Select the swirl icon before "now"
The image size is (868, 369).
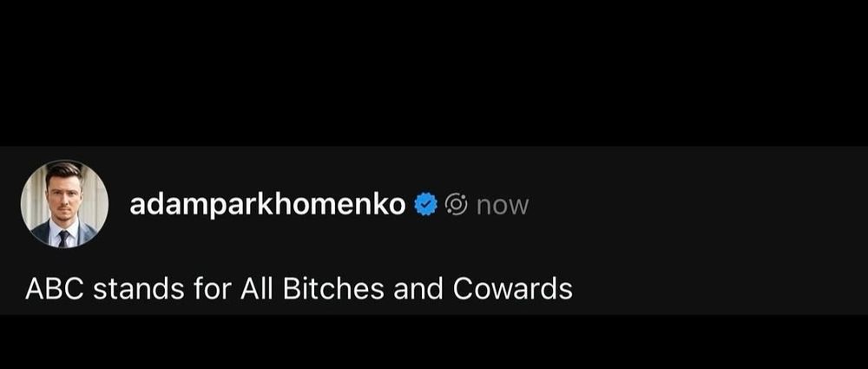(x=457, y=205)
